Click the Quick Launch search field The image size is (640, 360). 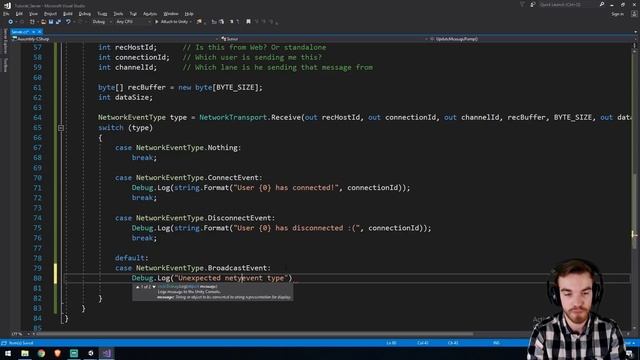pyautogui.click(x=567, y=4)
